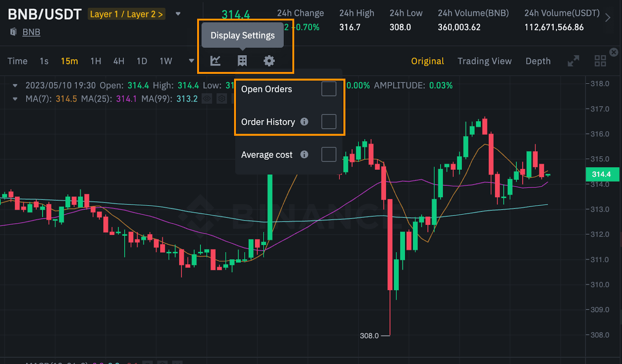Expand chart to fullscreen
The width and height of the screenshot is (622, 364).
click(x=573, y=61)
